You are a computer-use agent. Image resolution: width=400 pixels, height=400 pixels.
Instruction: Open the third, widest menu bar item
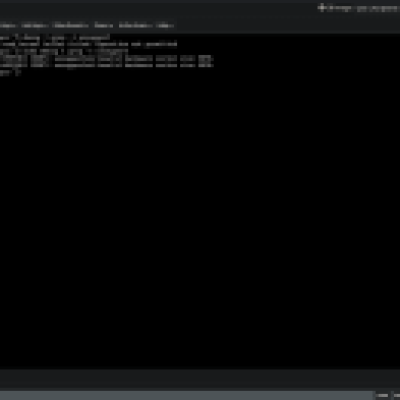pos(70,25)
